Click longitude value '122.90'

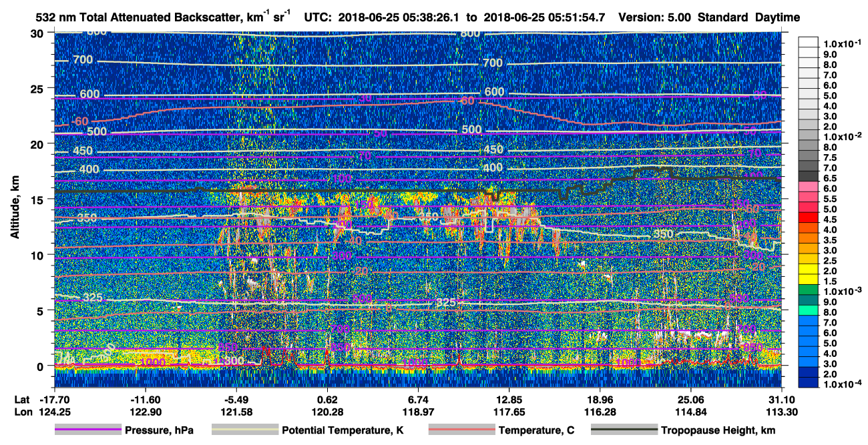tap(146, 412)
